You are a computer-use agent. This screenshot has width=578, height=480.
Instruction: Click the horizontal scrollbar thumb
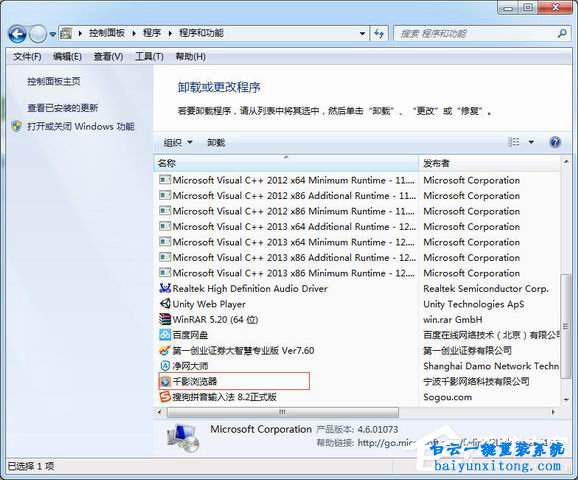point(283,412)
